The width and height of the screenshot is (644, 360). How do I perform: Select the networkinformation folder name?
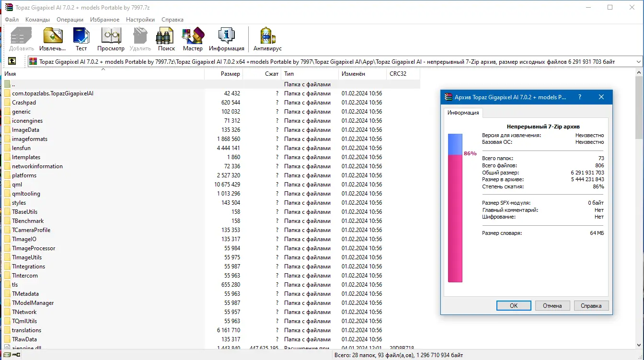pos(37,166)
